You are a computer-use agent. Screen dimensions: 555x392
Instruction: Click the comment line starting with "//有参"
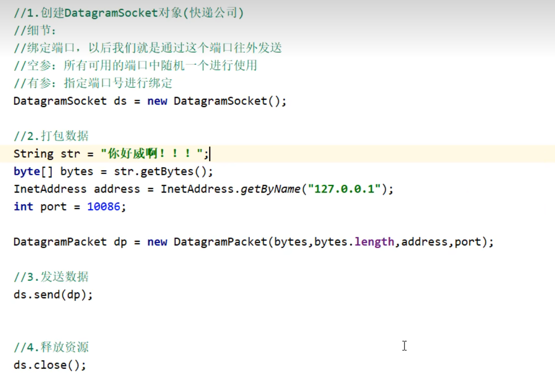[93, 84]
